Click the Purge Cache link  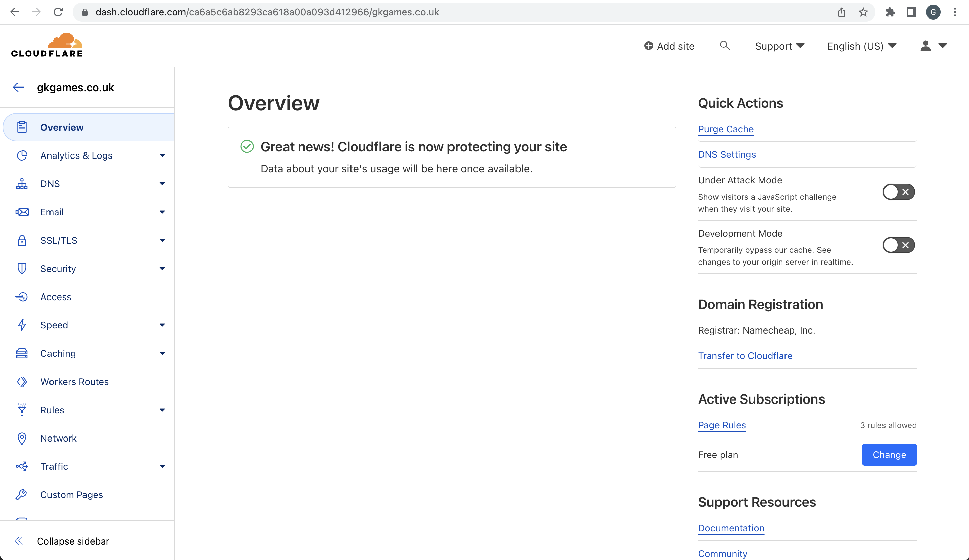click(726, 129)
